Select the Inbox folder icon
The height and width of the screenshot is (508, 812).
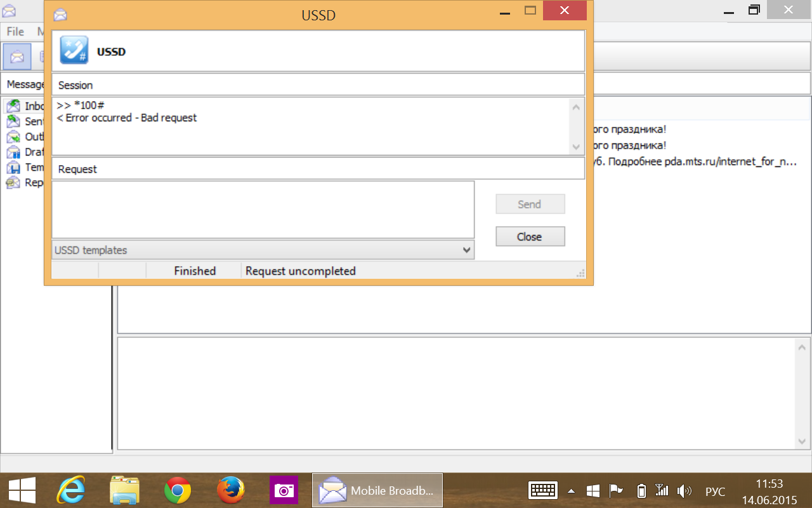[13, 106]
